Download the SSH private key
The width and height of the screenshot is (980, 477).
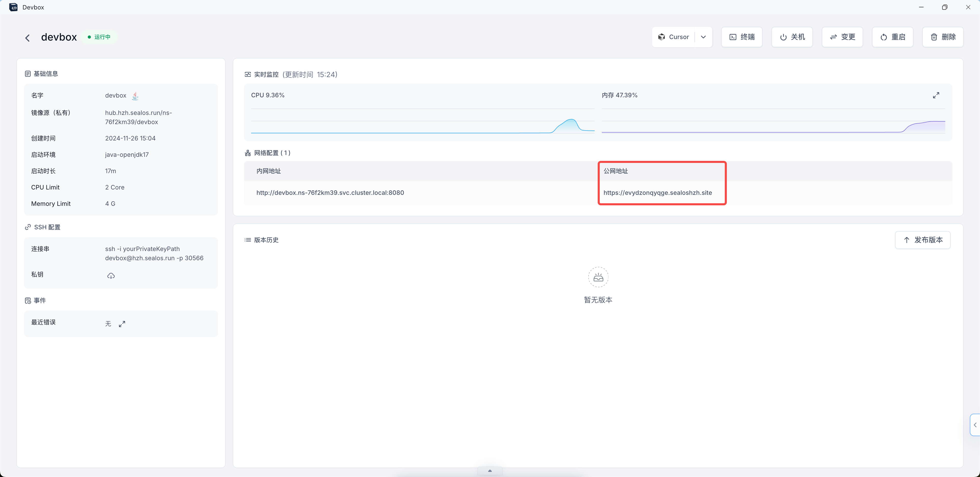pyautogui.click(x=111, y=276)
